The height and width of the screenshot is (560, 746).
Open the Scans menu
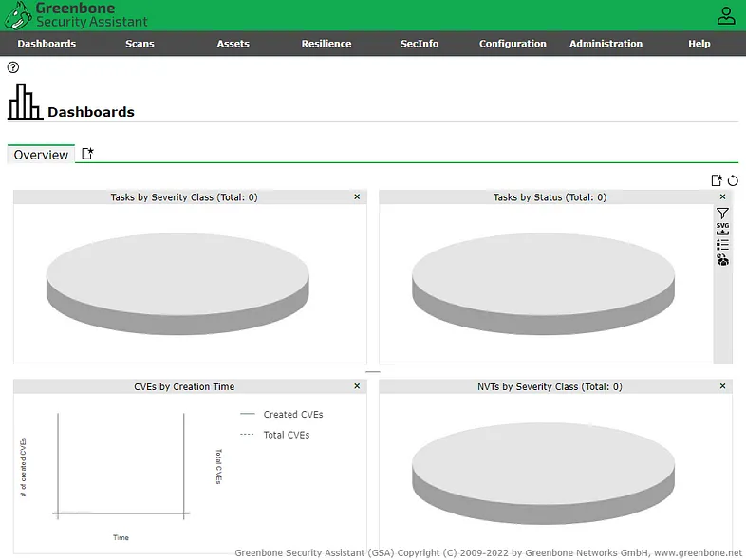(140, 44)
